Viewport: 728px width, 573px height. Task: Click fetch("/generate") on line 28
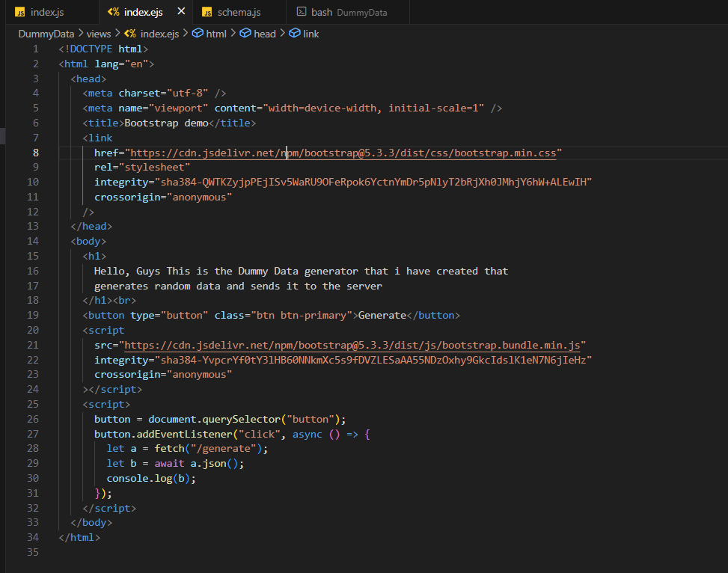click(x=208, y=449)
